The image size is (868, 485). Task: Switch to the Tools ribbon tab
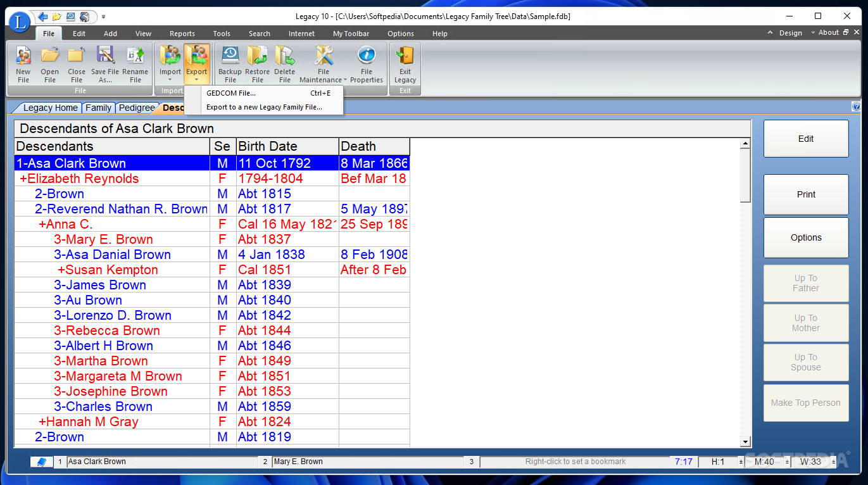pos(222,34)
